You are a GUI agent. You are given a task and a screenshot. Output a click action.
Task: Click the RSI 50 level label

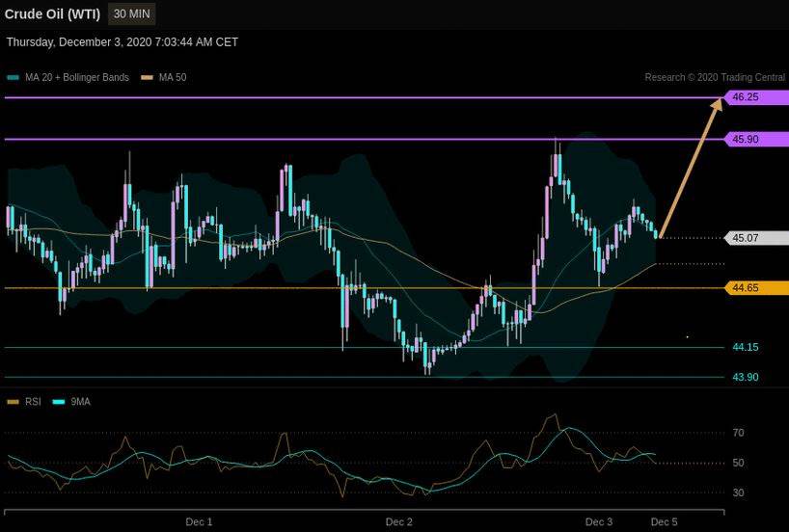click(x=738, y=464)
